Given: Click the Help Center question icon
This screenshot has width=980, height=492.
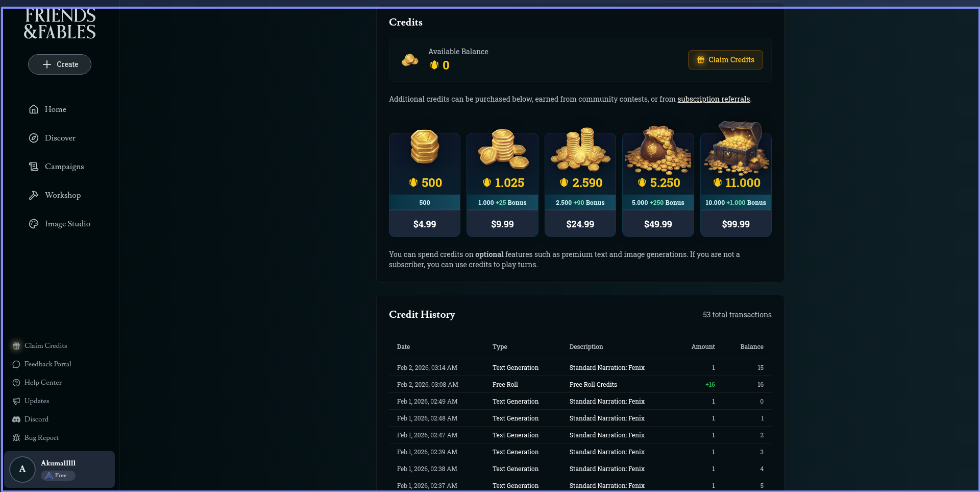Looking at the screenshot, I should (16, 383).
